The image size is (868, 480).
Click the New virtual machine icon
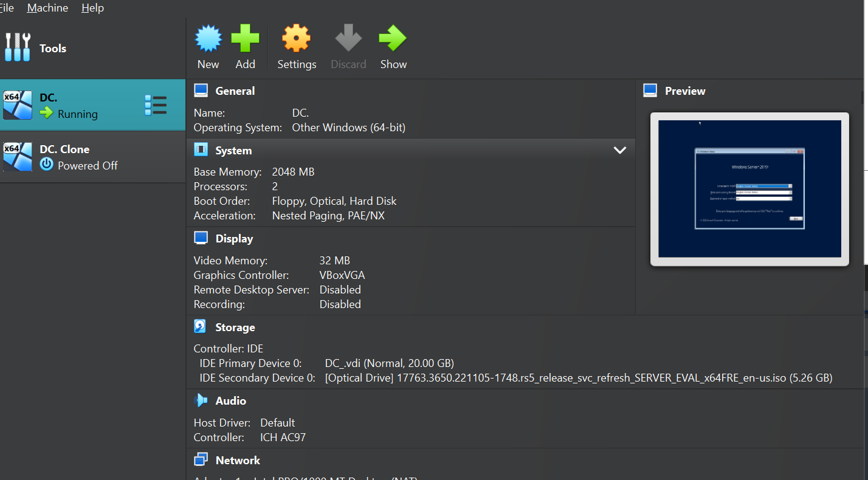(208, 38)
